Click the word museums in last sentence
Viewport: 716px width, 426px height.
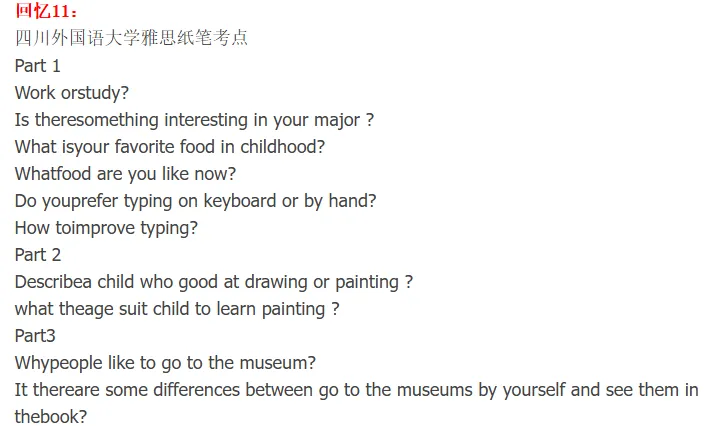point(434,390)
